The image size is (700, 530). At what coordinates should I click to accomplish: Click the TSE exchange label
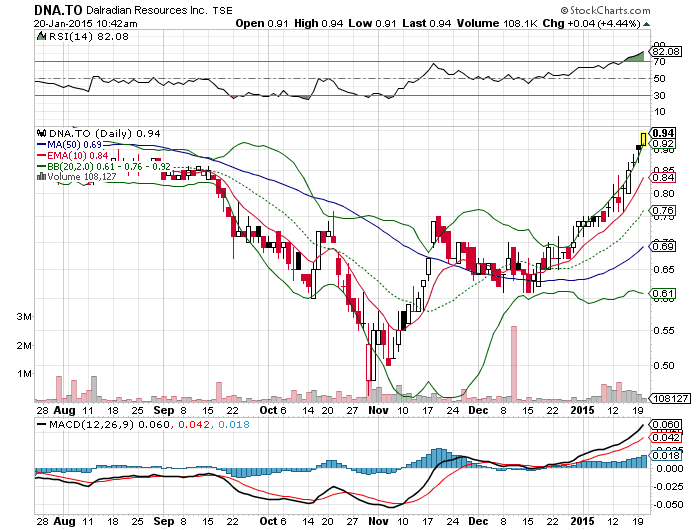222,10
